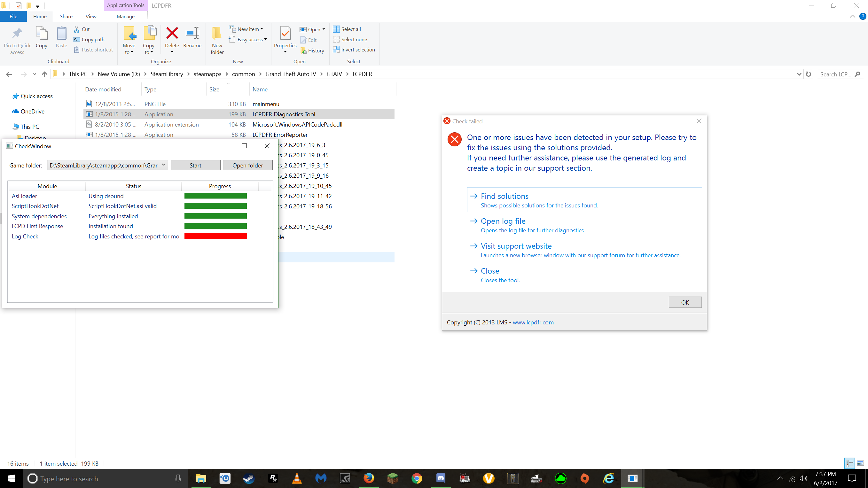Viewport: 868px width, 488px height.
Task: Click the address bar refresh button
Action: 808,74
